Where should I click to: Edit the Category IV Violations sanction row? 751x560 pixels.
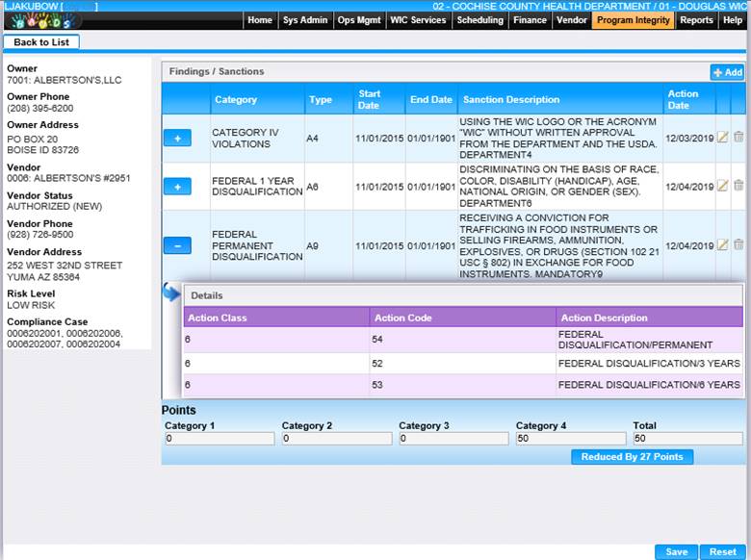[722, 138]
